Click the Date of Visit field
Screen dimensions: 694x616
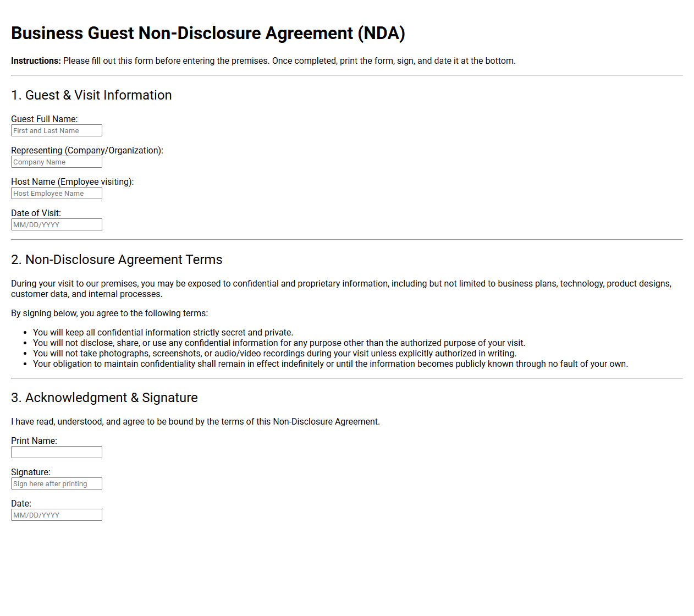(57, 224)
